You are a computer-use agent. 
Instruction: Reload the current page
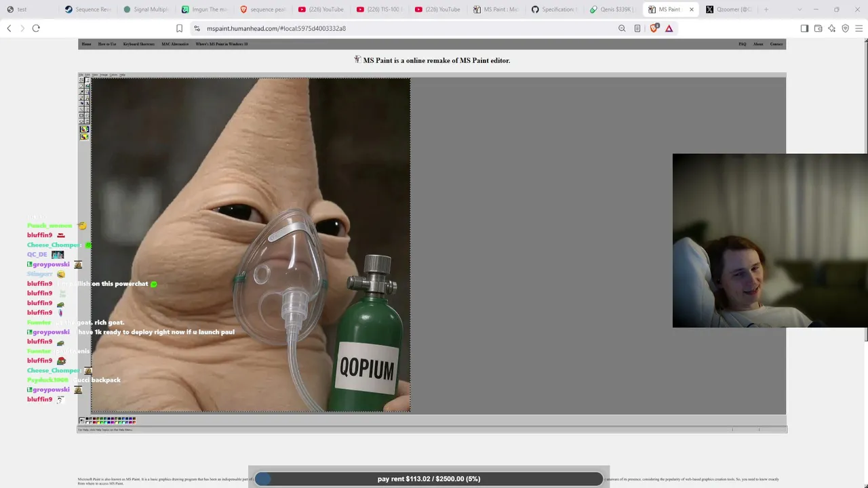[x=36, y=28]
